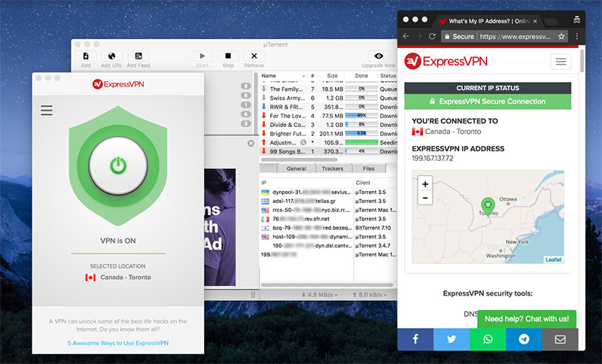The width and height of the screenshot is (602, 364).
Task: Click the browser forward arrow
Action: click(419, 36)
